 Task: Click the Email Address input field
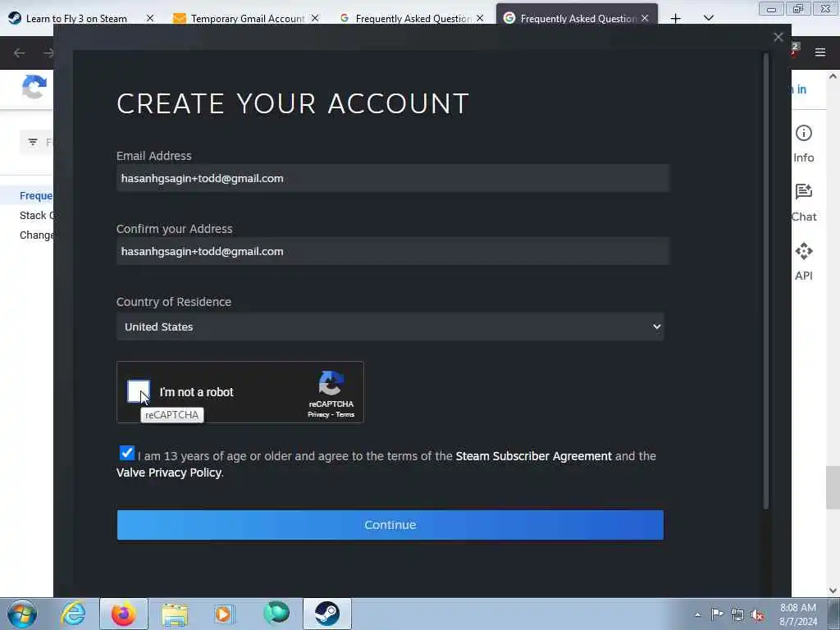click(x=393, y=178)
